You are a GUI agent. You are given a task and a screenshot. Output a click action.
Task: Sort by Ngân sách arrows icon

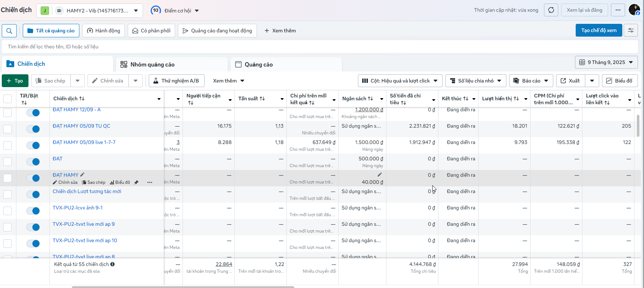click(x=370, y=98)
